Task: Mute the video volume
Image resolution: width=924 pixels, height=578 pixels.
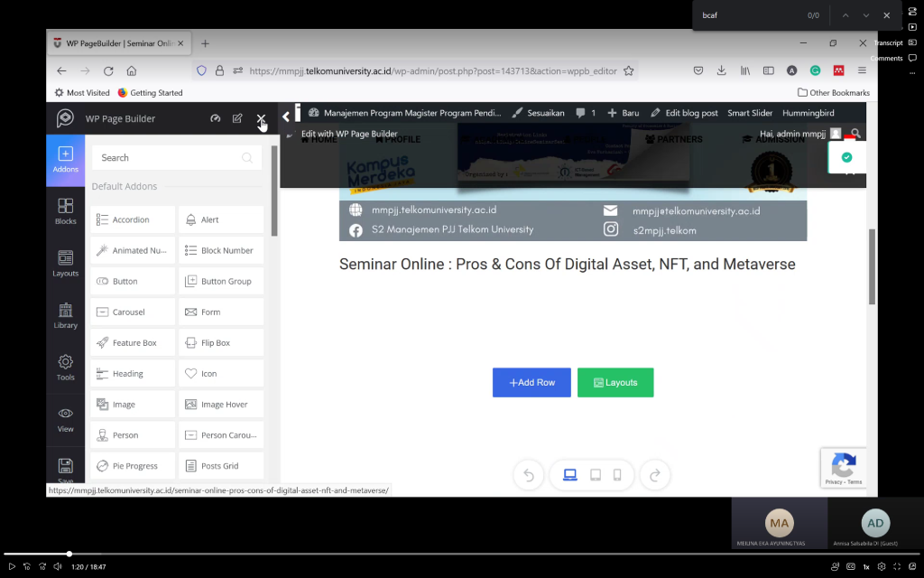Action: pos(57,567)
